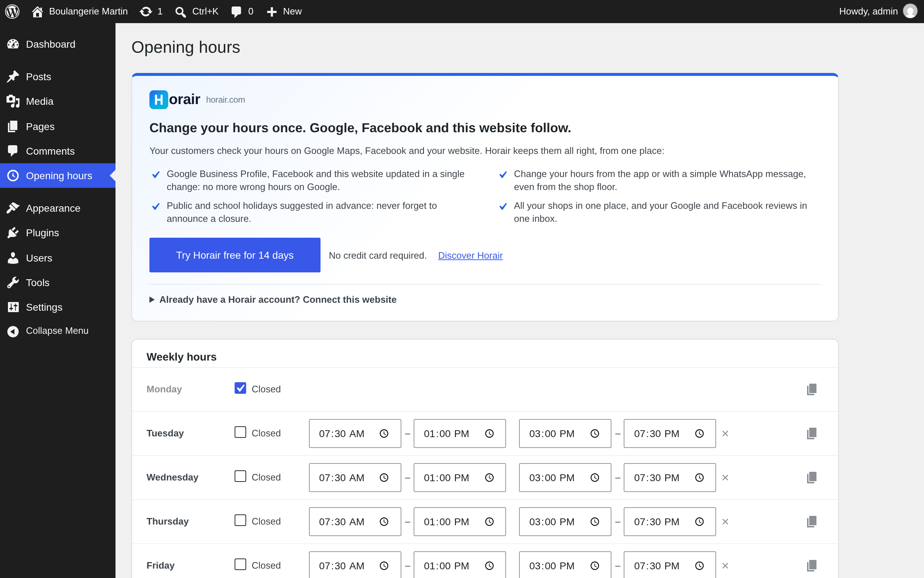Edit Friday opening time 07:30 AM field
The width and height of the screenshot is (924, 578).
click(x=355, y=565)
